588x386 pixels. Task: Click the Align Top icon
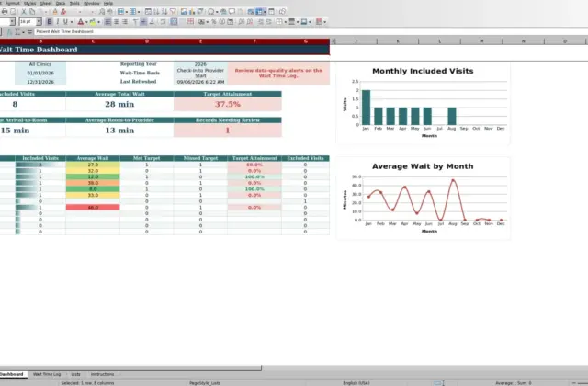(136, 22)
